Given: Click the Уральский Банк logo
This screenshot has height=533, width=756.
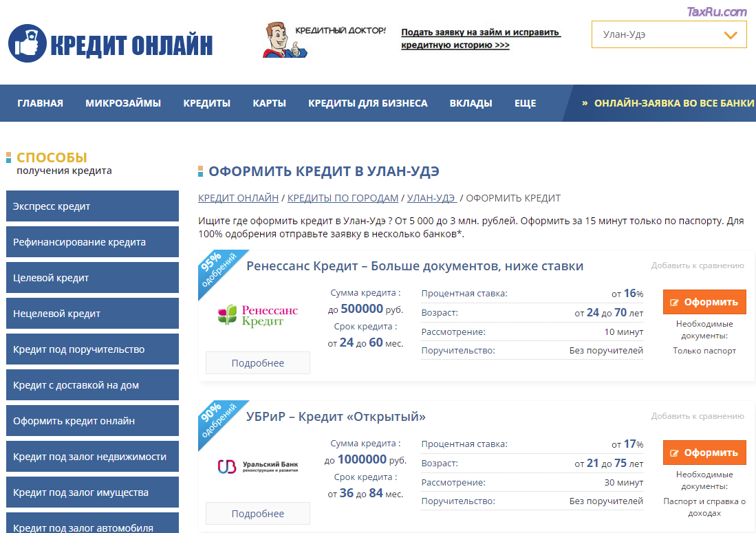Looking at the screenshot, I should click(257, 467).
